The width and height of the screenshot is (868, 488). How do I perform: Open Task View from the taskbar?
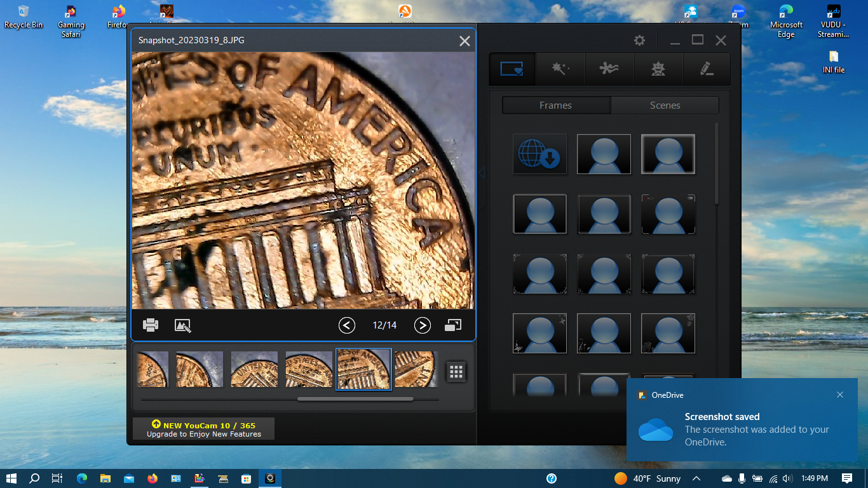(57, 478)
